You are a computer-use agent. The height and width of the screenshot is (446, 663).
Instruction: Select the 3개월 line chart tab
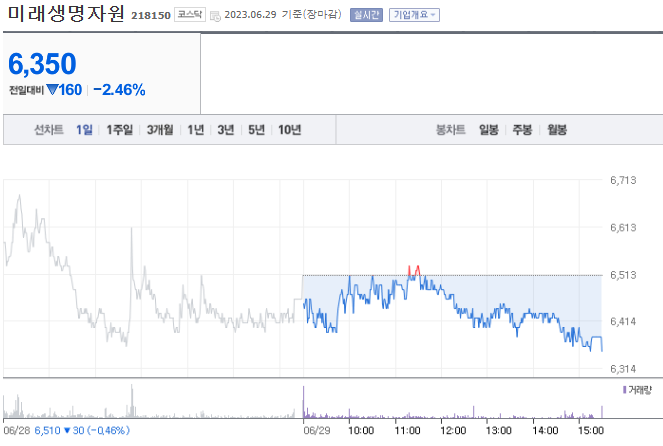160,130
